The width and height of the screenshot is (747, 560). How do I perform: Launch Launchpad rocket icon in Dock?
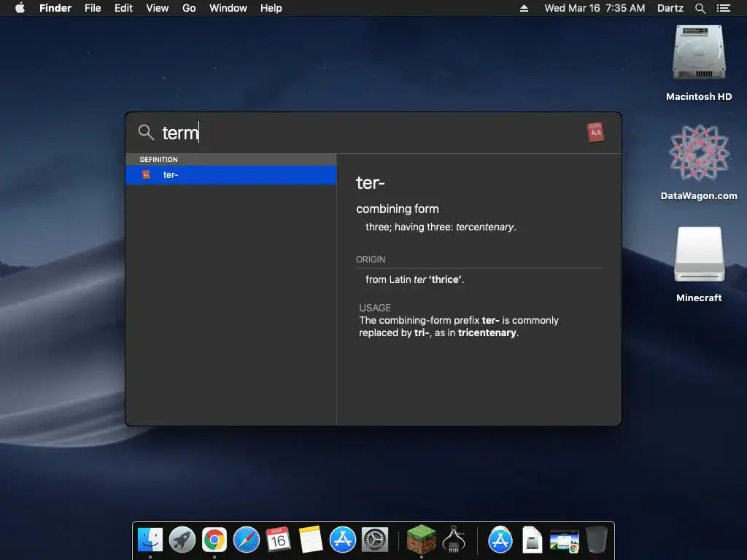point(182,540)
